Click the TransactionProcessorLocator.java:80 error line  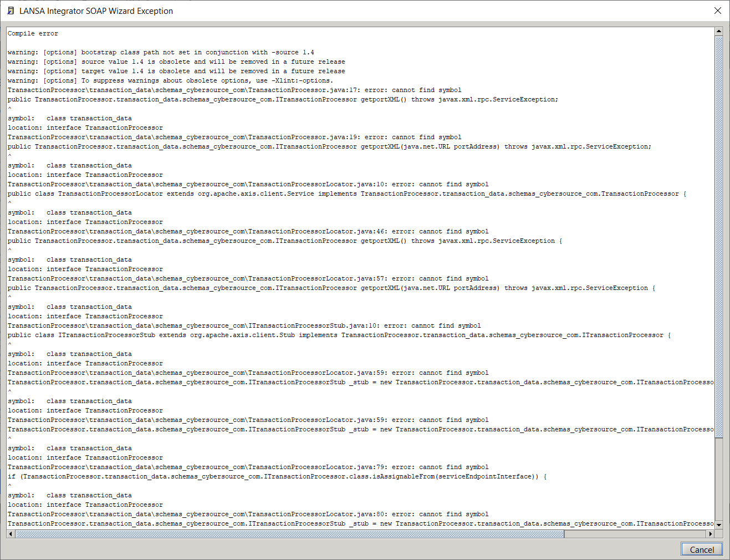pos(248,514)
